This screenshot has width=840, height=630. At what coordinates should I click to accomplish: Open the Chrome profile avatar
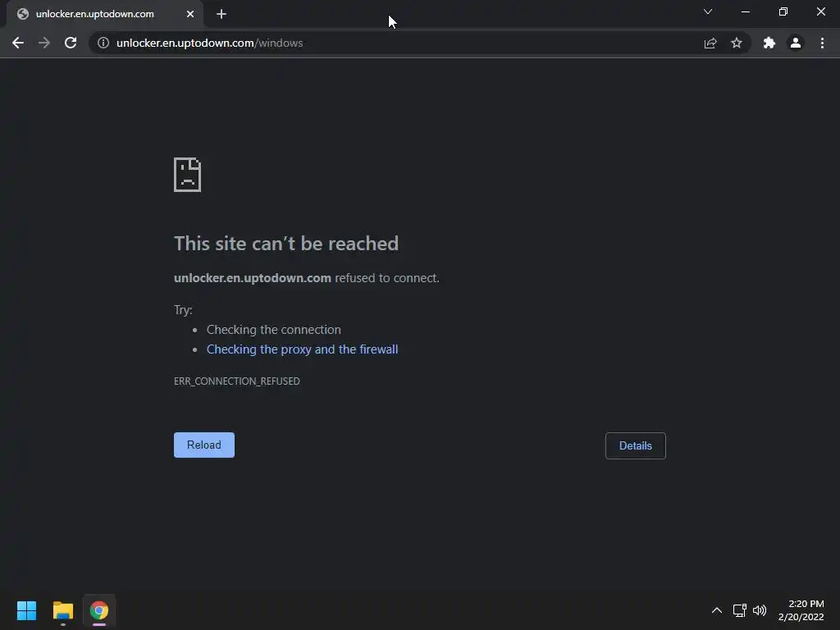pos(796,43)
